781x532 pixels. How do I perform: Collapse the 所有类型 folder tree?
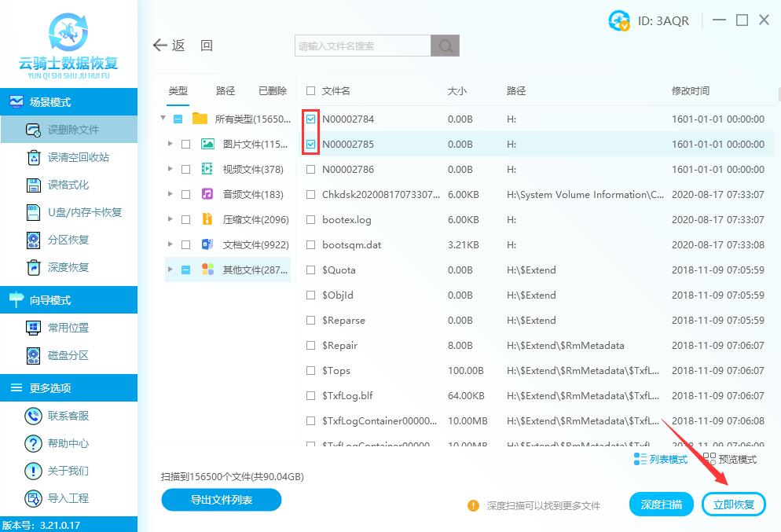(163, 119)
